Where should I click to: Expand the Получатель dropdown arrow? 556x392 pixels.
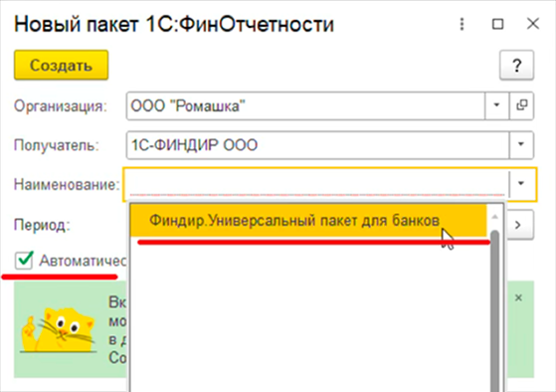[521, 144]
